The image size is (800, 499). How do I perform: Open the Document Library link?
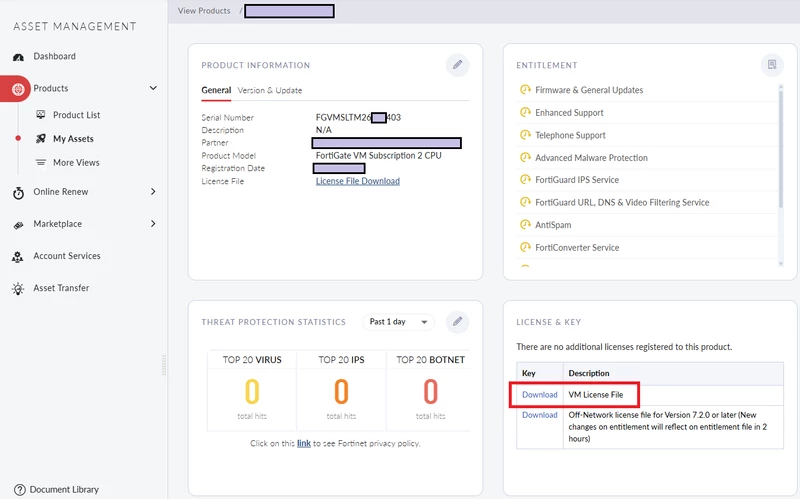(x=64, y=489)
